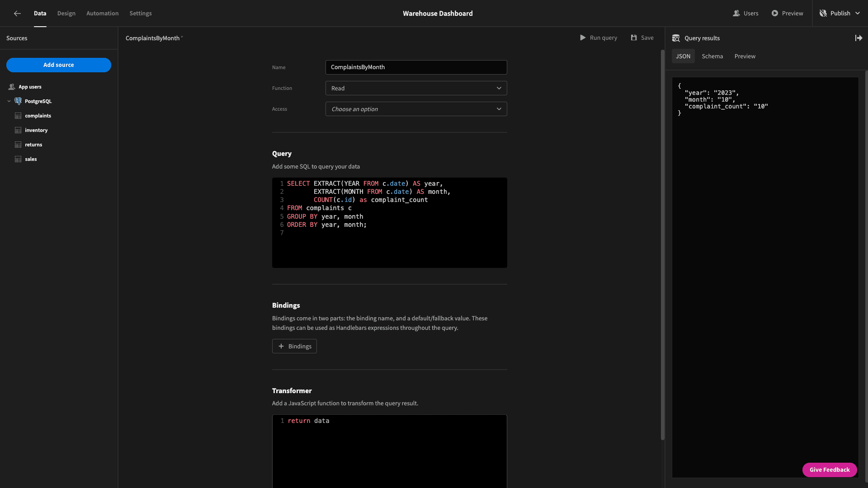Click the Run query button label
The image size is (868, 488).
(x=604, y=38)
